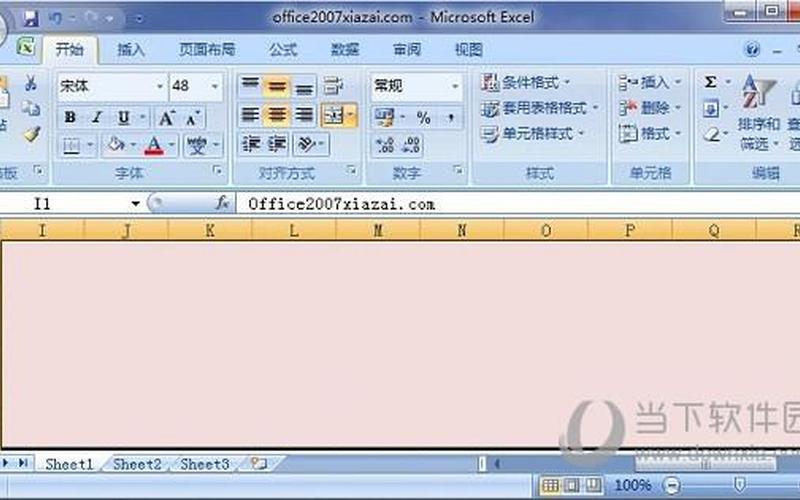Expand the Name Box dropdown arrow

tap(135, 204)
